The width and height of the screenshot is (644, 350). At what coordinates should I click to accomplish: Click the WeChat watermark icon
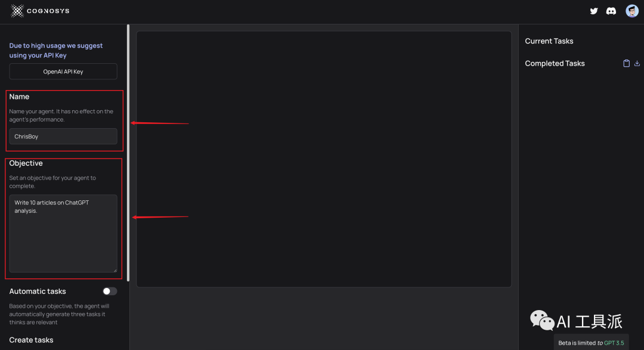coord(541,320)
